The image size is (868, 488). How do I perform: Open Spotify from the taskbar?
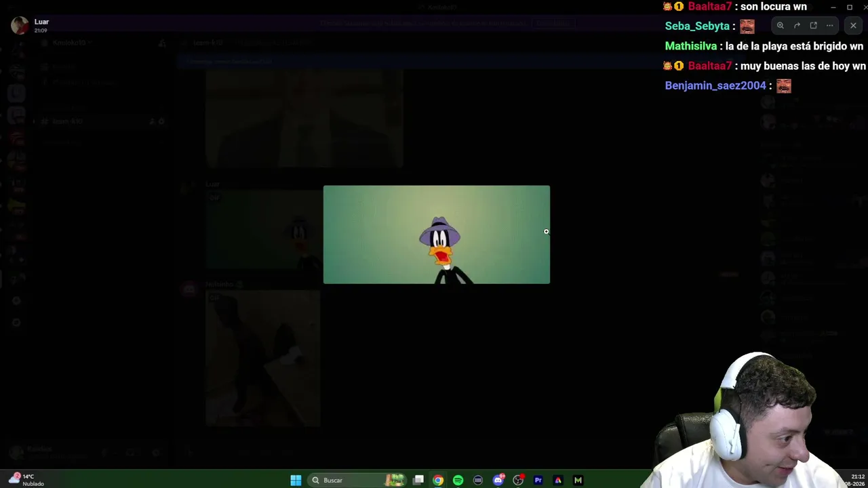(x=458, y=480)
